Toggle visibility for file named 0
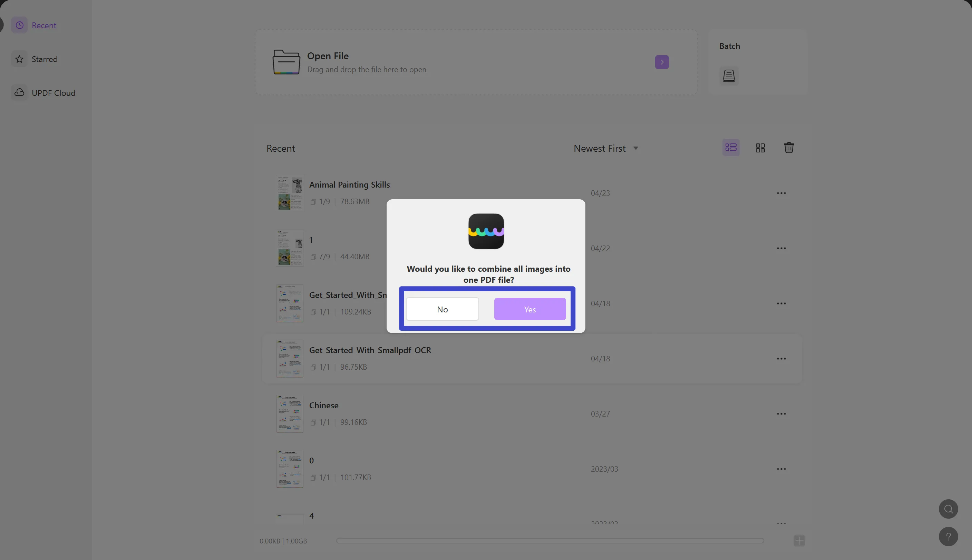Viewport: 972px width, 560px height. [312, 477]
